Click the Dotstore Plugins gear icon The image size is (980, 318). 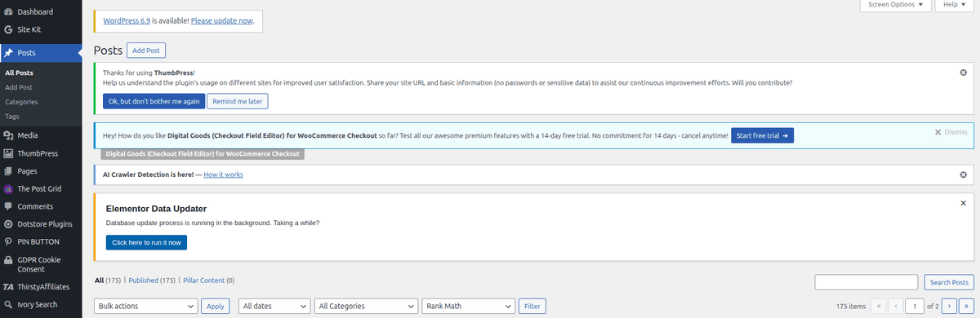click(8, 224)
